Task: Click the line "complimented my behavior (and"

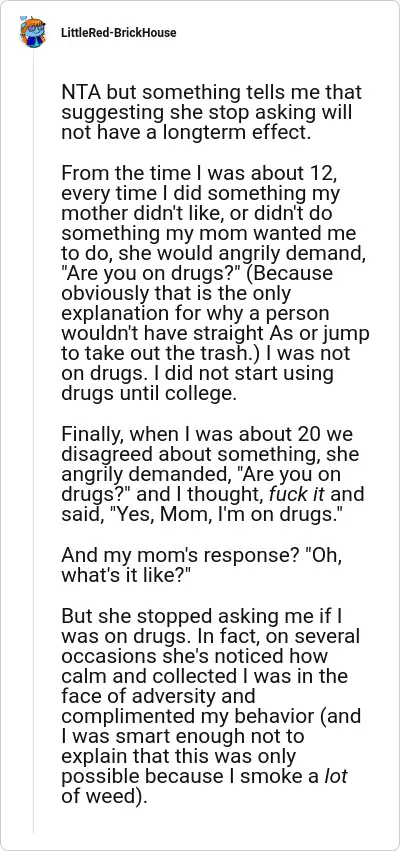Action: click(211, 716)
